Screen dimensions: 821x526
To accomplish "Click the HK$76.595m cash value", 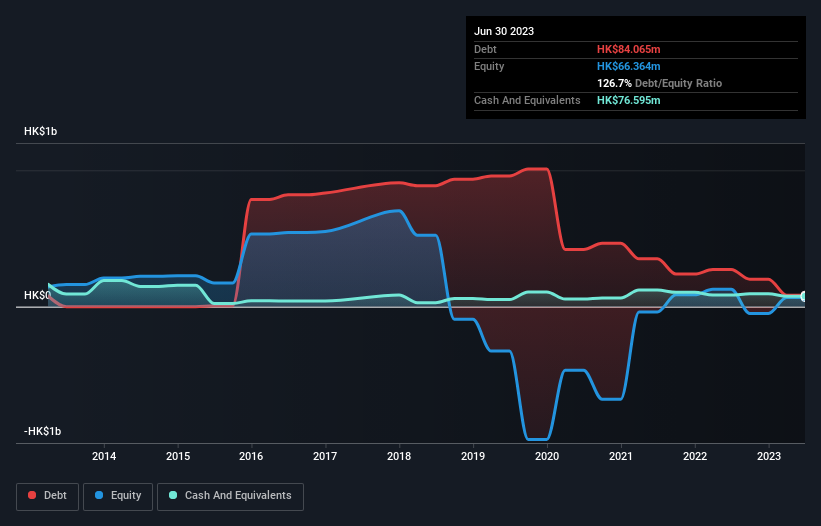I will pyautogui.click(x=628, y=100).
